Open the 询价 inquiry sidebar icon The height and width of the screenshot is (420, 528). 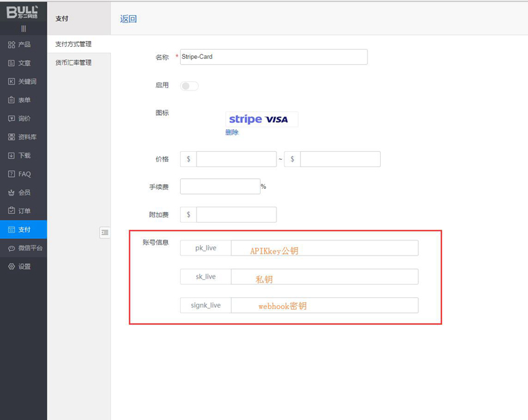[x=11, y=119]
